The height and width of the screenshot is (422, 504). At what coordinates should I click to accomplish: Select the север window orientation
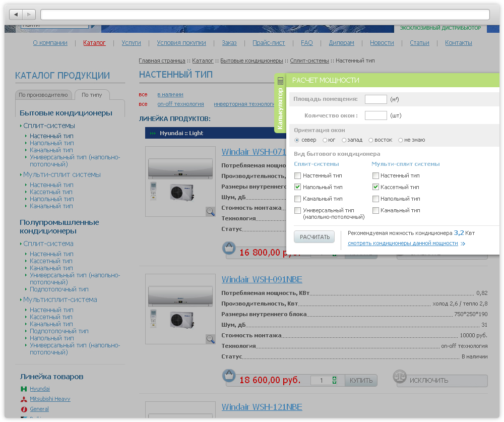[x=297, y=140]
